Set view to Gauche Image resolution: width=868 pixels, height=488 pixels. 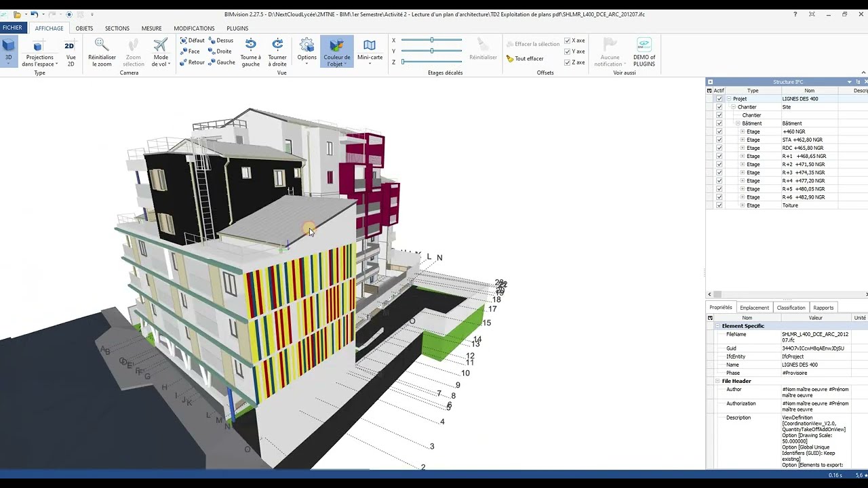click(x=222, y=62)
